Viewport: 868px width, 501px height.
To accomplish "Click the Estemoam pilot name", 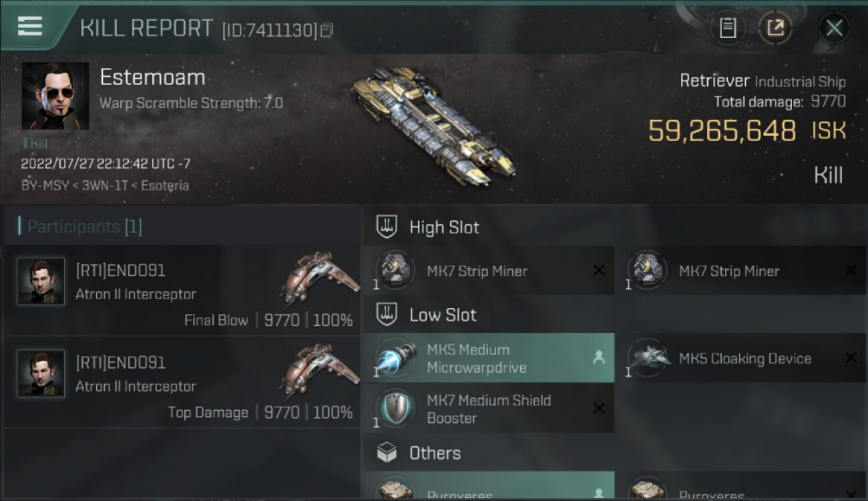I will pyautogui.click(x=152, y=77).
